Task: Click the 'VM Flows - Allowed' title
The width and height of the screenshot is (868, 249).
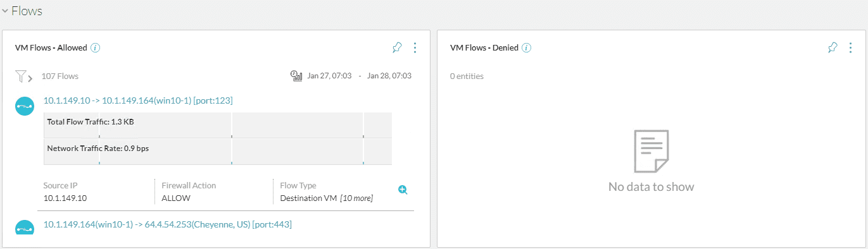Action: point(51,47)
